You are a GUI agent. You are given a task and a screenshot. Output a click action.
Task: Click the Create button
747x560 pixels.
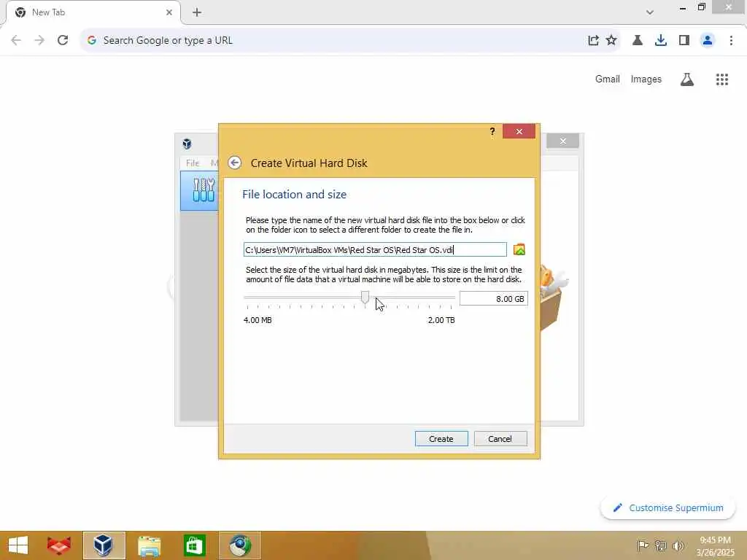click(x=441, y=438)
